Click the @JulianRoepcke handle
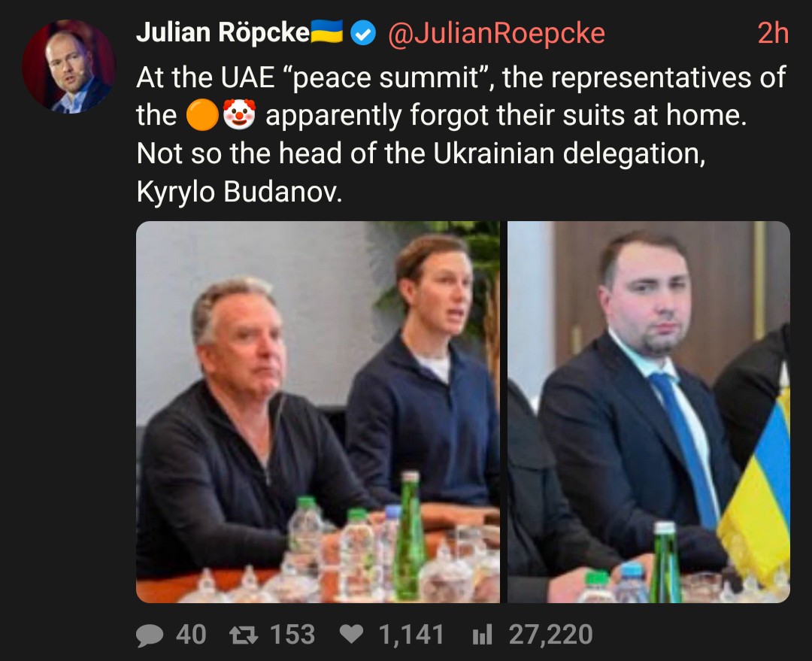The height and width of the screenshot is (661, 812). point(496,33)
